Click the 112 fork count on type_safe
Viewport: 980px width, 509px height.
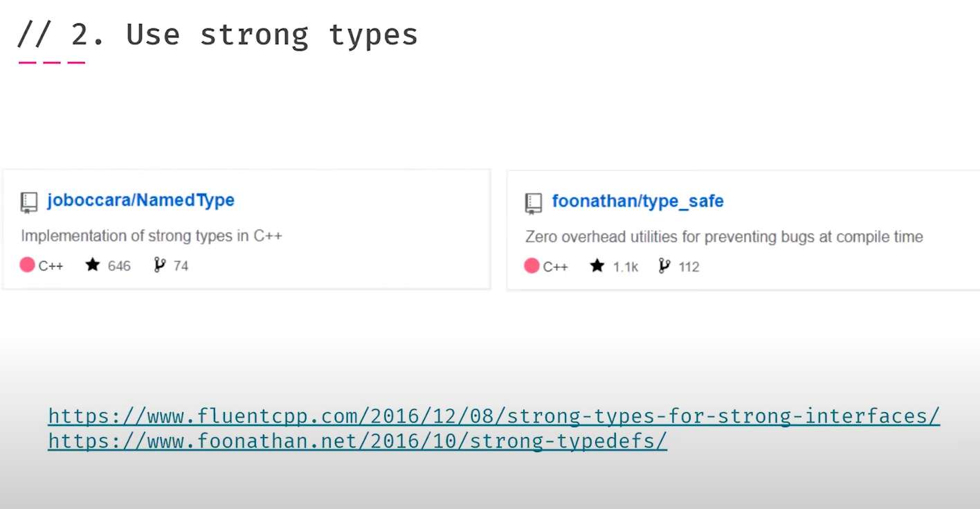(x=689, y=267)
